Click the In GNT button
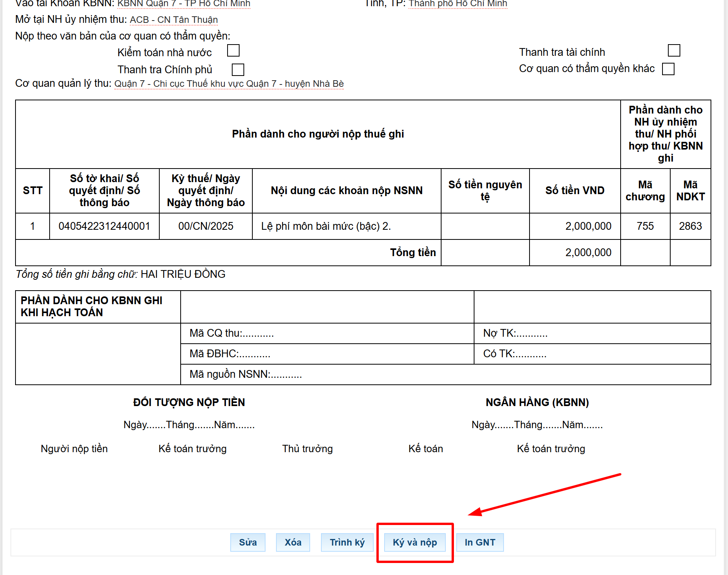The height and width of the screenshot is (575, 728). click(480, 542)
